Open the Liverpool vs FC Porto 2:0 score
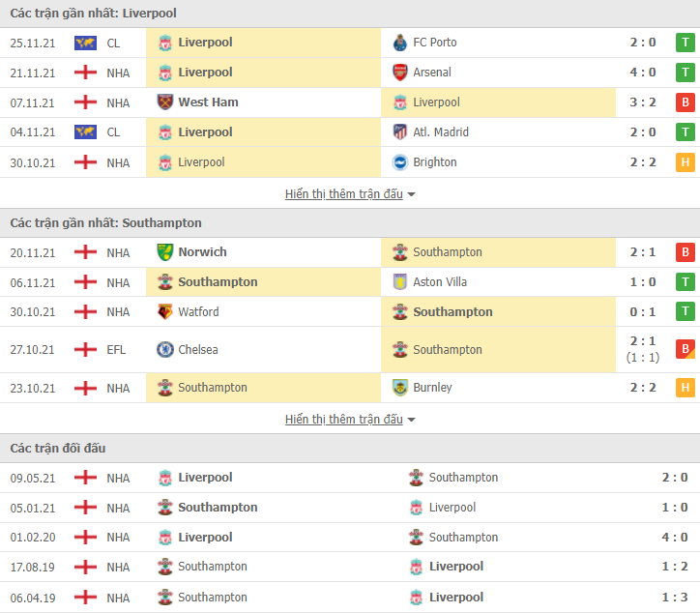The width and height of the screenshot is (700, 613). [643, 43]
